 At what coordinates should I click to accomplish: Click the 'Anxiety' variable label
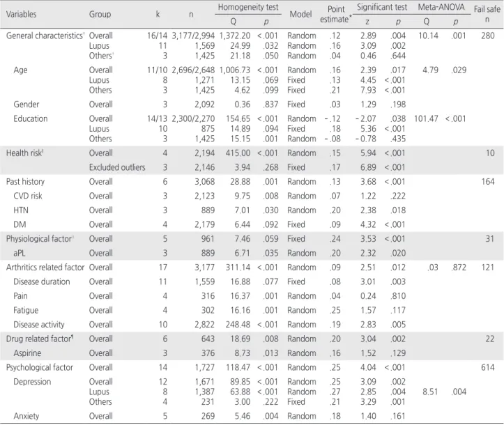pyautogui.click(x=26, y=417)
